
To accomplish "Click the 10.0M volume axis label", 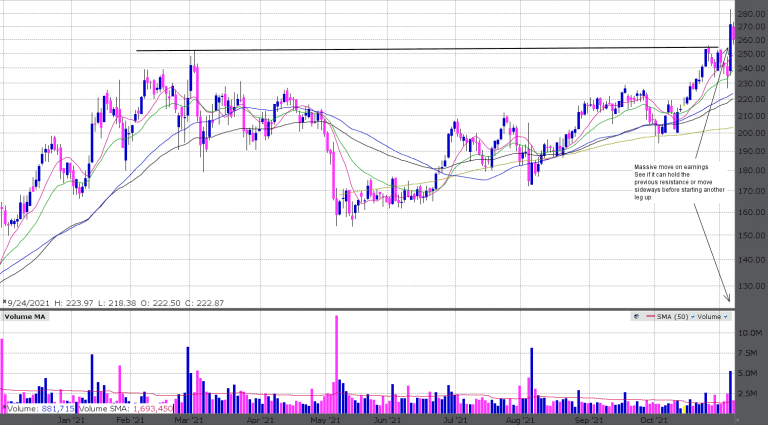I will click(x=750, y=333).
